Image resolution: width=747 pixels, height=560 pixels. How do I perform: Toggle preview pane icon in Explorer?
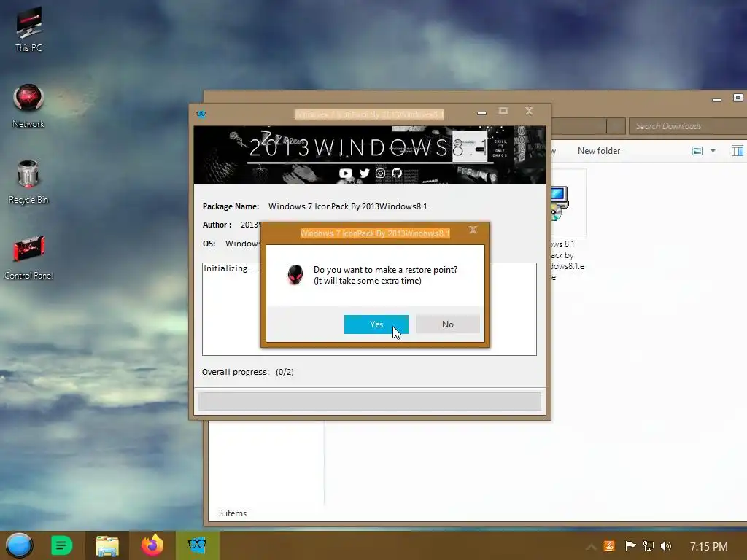[x=738, y=151]
